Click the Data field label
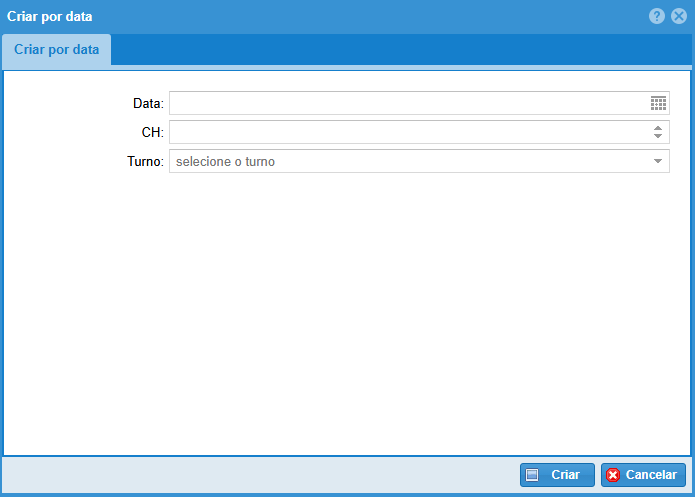 (x=148, y=103)
